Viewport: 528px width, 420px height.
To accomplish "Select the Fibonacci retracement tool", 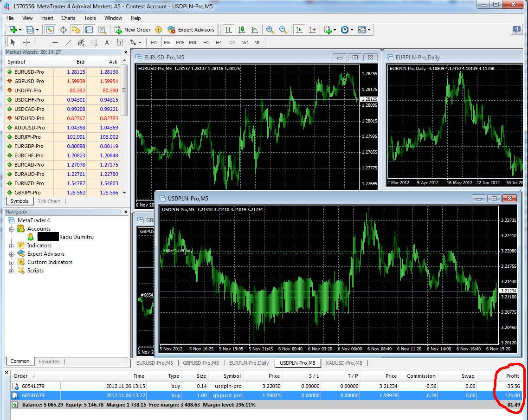I will pyautogui.click(x=94, y=42).
